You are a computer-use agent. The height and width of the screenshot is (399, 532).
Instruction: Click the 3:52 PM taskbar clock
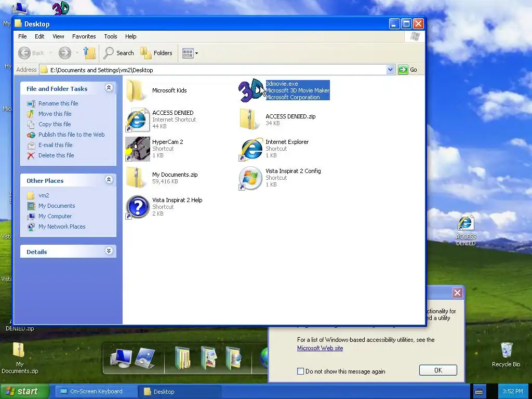[513, 392]
